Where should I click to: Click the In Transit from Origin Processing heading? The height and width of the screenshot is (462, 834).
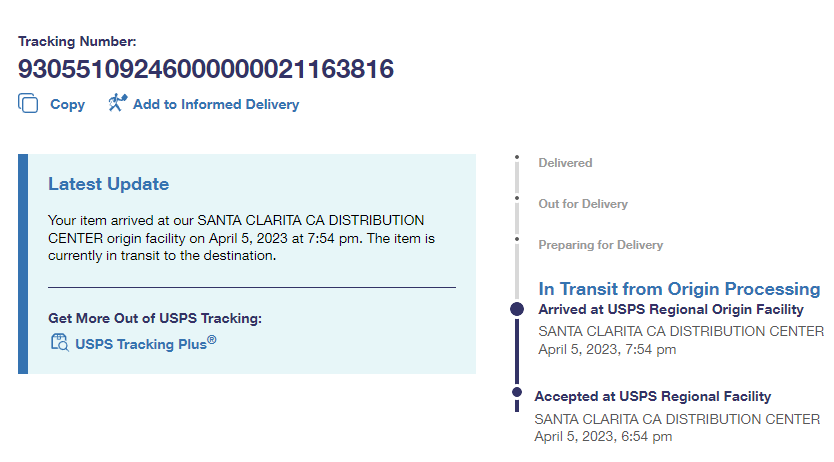tap(679, 289)
